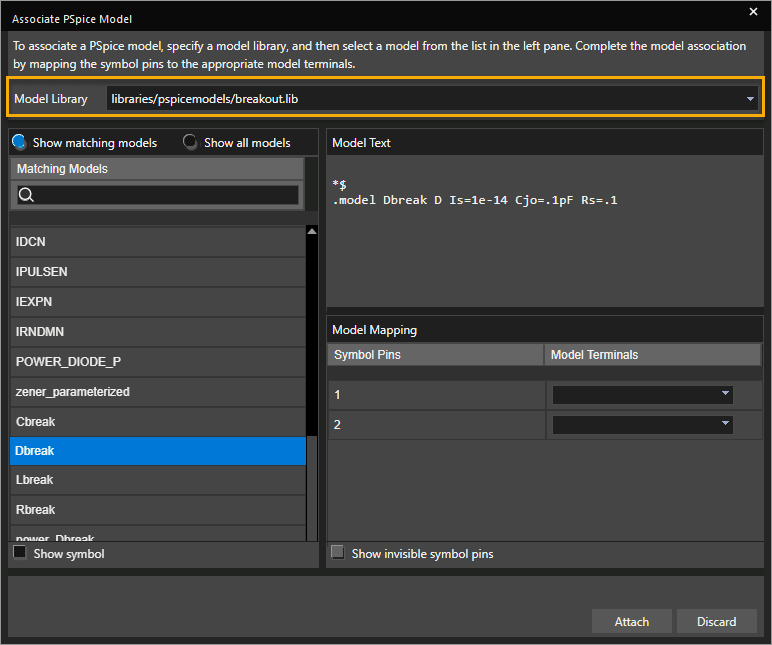Screen dimensions: 772x645
Task: Open Model Terminals dropdown for pin 1
Action: point(643,395)
